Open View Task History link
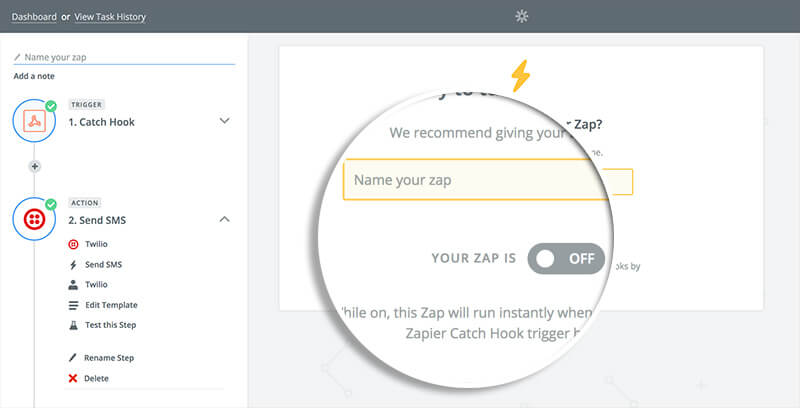 pos(110,17)
